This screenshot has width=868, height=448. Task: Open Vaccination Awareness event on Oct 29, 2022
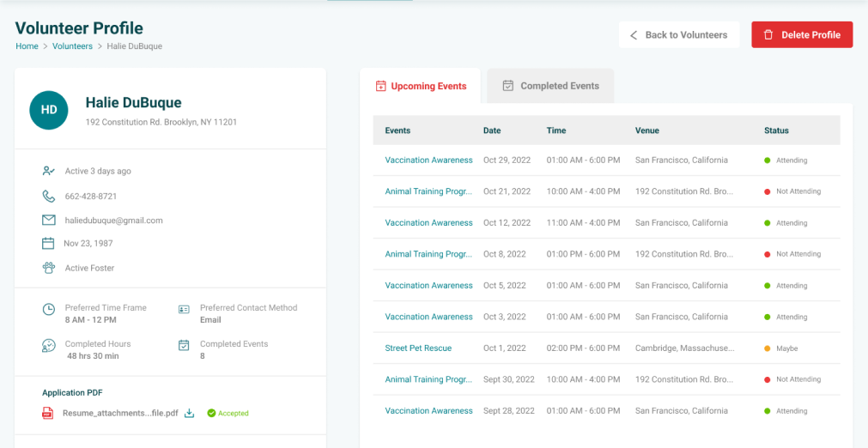pyautogui.click(x=428, y=160)
